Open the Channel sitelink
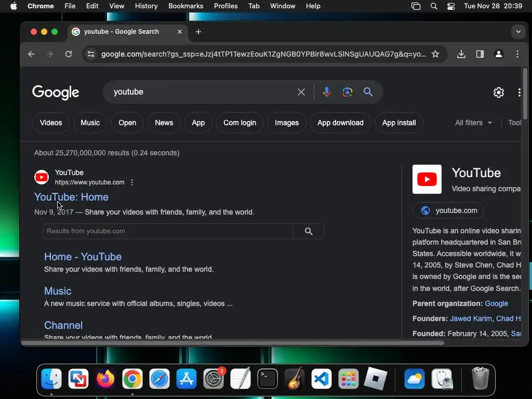This screenshot has height=399, width=532. [63, 325]
